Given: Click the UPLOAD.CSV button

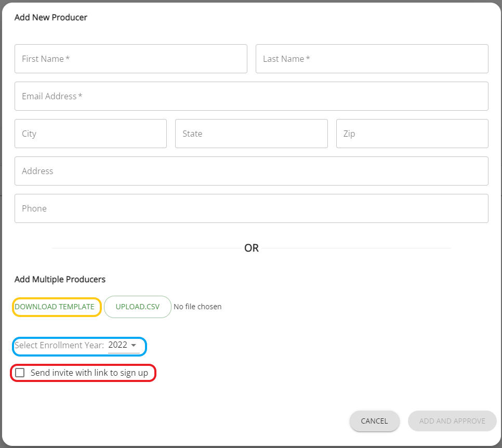Looking at the screenshot, I should [138, 307].
